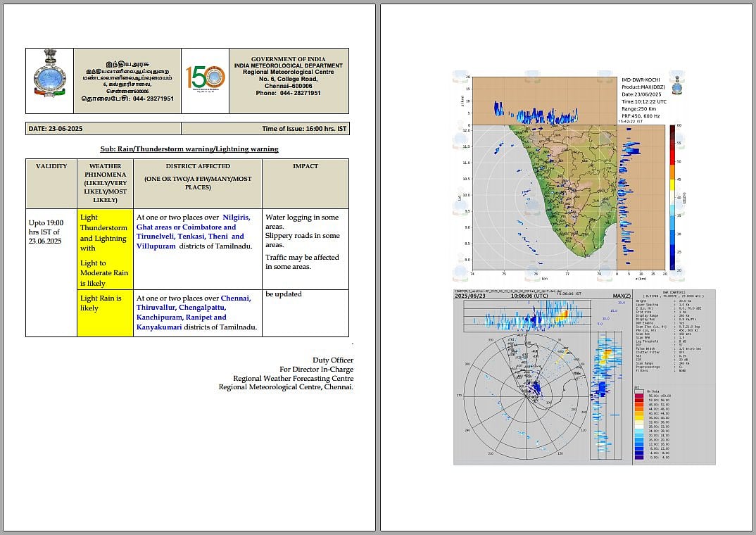Screen dimensions: 756x535
Task: Select the WEATHER PHENOMENA column header
Action: [x=105, y=183]
